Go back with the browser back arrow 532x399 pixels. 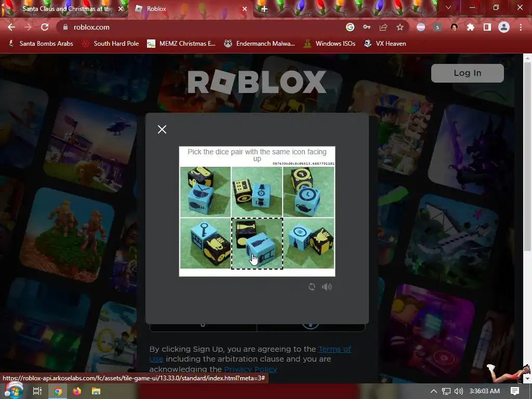tap(11, 27)
